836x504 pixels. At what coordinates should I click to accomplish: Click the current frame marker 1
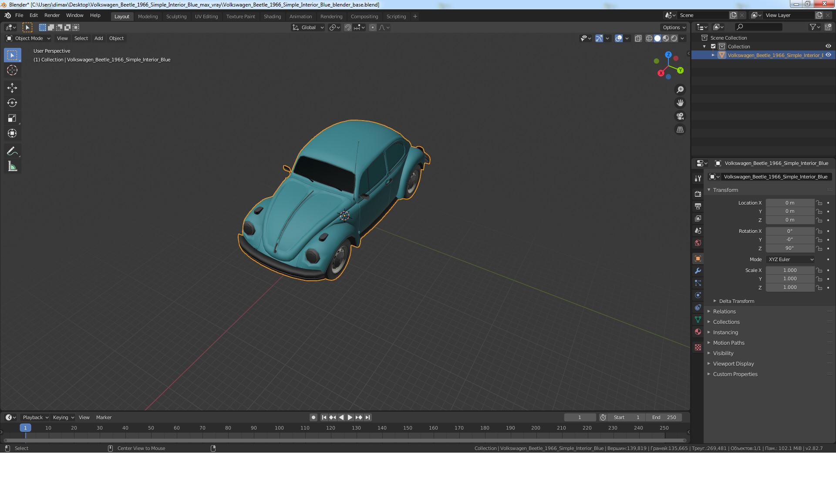(x=25, y=428)
